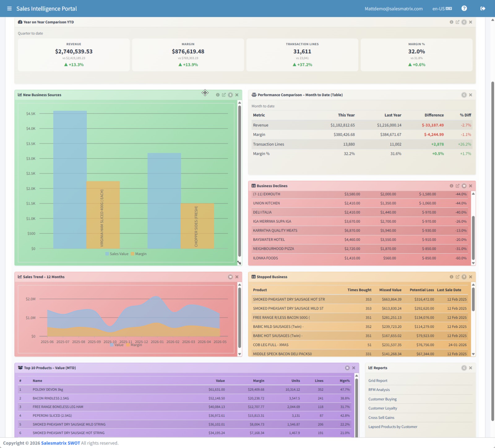The width and height of the screenshot is (495, 448).
Task: Click the help question mark icon
Action: click(x=464, y=8)
